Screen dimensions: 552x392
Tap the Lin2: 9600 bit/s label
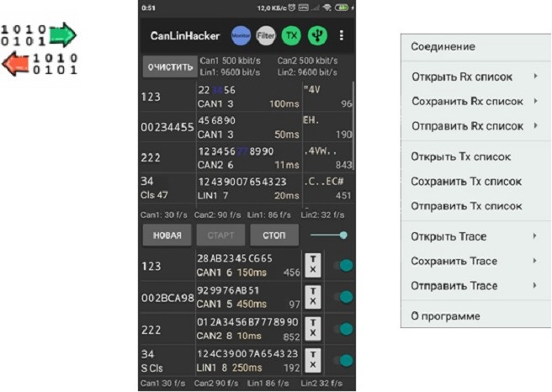pyautogui.click(x=307, y=72)
